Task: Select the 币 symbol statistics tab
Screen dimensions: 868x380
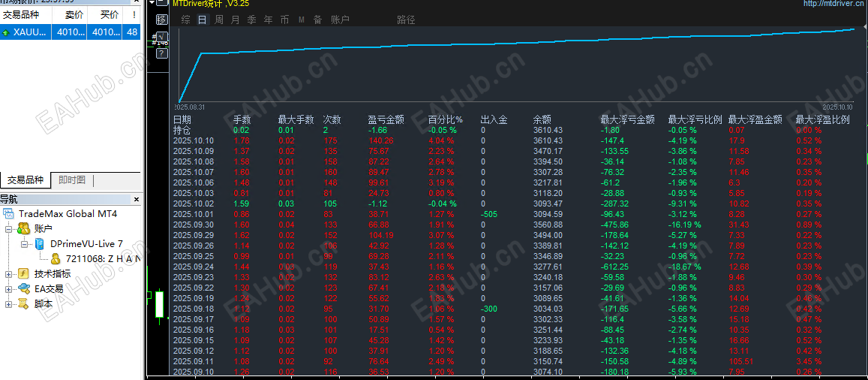Action: [284, 20]
